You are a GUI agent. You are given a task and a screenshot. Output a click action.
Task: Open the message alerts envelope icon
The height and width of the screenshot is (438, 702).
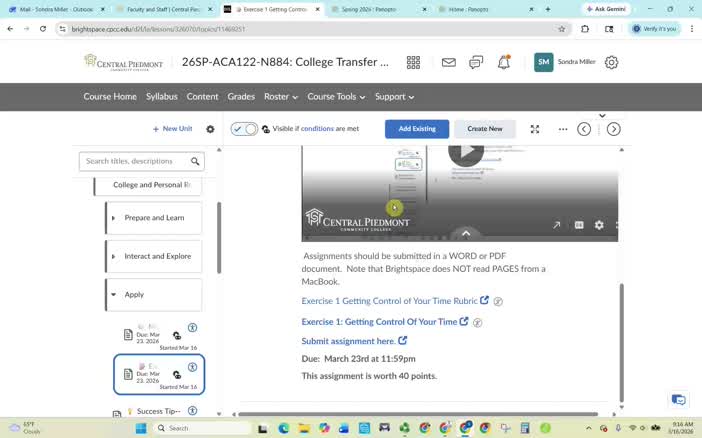[x=449, y=63]
